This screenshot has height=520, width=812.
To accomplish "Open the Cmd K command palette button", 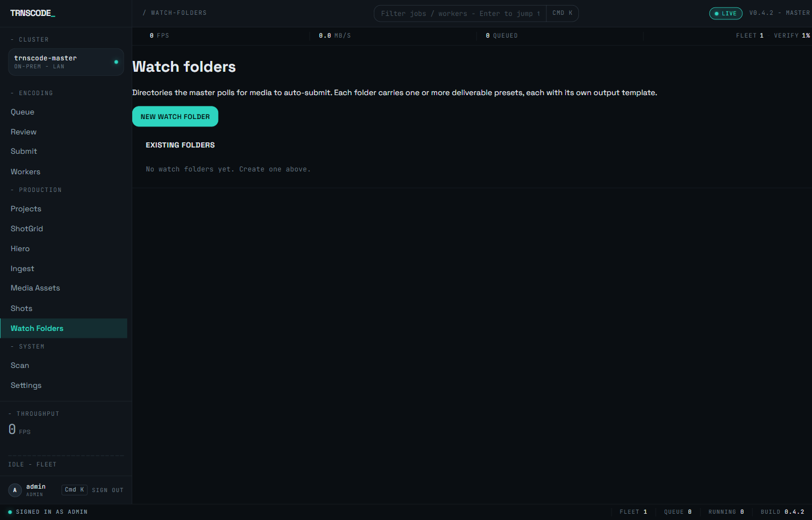I will coord(75,490).
